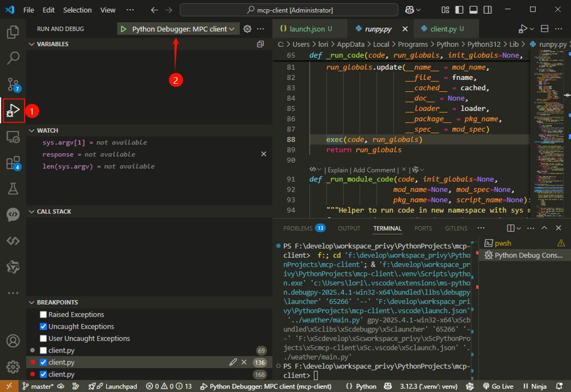Open the Explorer view in activity bar
571x392 pixels.
pos(13,32)
